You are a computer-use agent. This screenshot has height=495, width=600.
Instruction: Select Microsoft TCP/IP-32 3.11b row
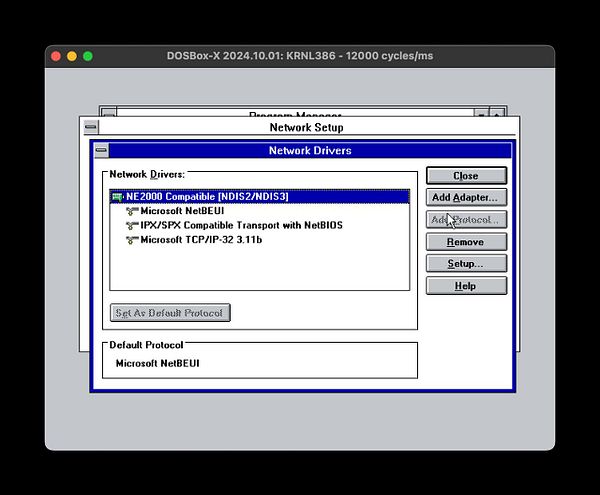pos(259,240)
